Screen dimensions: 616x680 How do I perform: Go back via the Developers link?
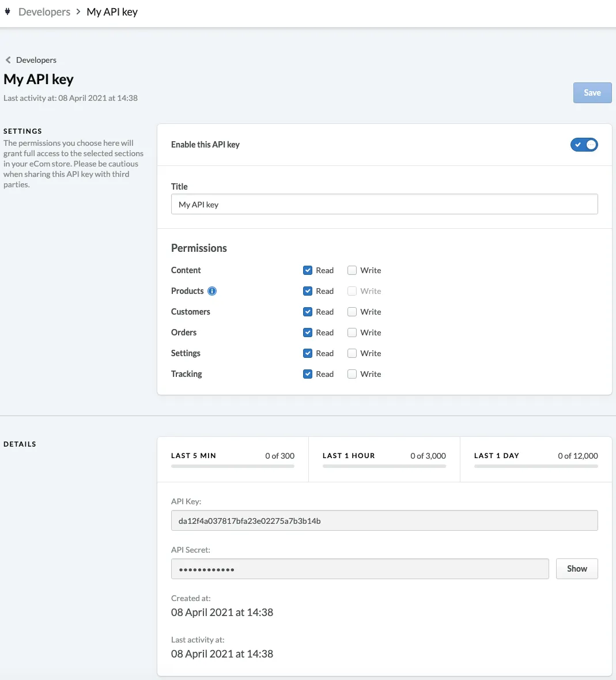(x=36, y=60)
